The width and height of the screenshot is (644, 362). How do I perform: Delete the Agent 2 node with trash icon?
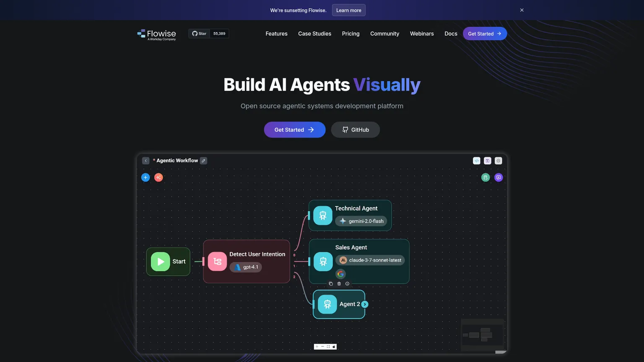coord(339,284)
